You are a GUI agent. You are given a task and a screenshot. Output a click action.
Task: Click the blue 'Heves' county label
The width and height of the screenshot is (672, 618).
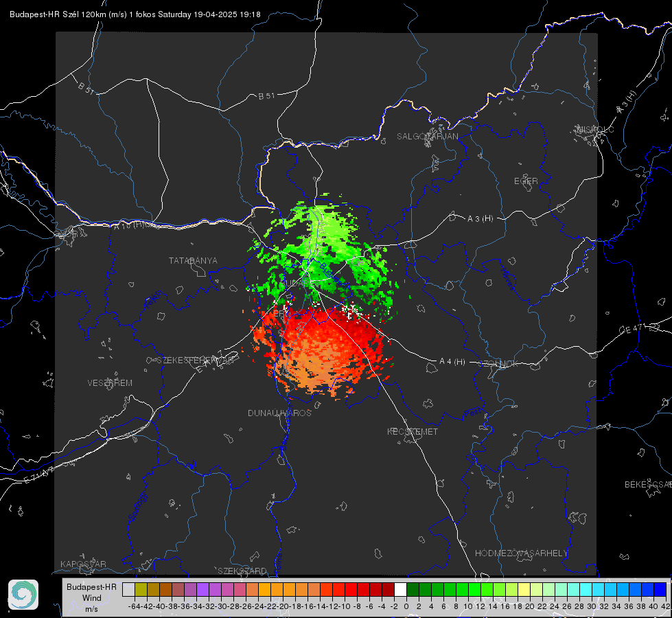click(507, 279)
